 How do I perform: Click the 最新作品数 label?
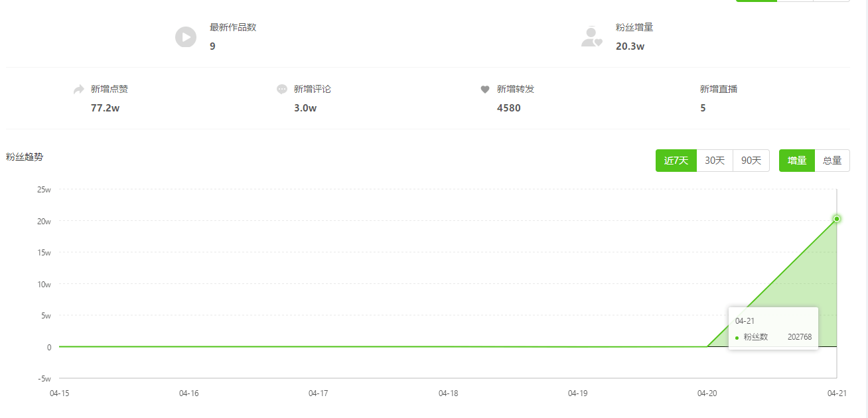pyautogui.click(x=233, y=28)
